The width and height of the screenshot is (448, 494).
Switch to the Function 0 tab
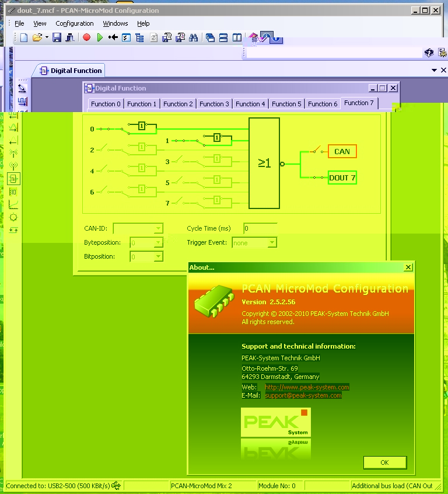pyautogui.click(x=106, y=104)
